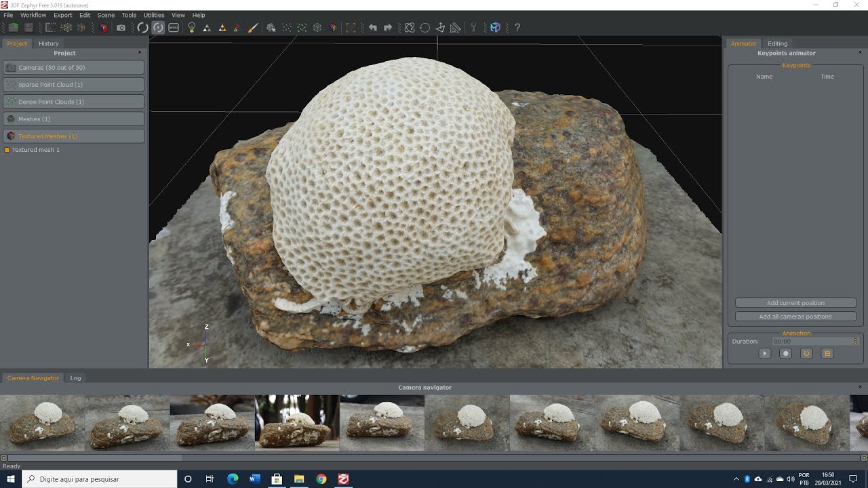Show hidden system tray icons chevron
The height and width of the screenshot is (488, 868).
point(736,479)
